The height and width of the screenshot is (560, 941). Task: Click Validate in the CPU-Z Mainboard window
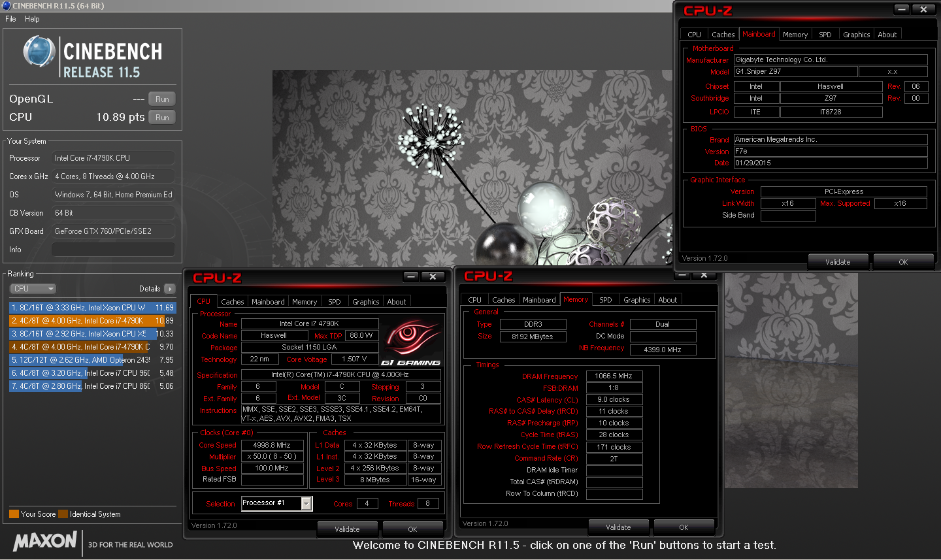click(x=838, y=261)
